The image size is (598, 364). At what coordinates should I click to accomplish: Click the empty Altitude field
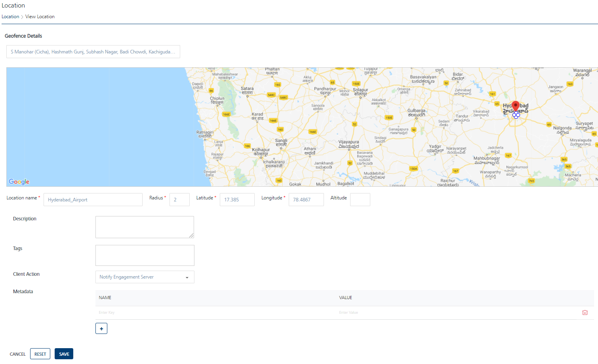(x=360, y=200)
